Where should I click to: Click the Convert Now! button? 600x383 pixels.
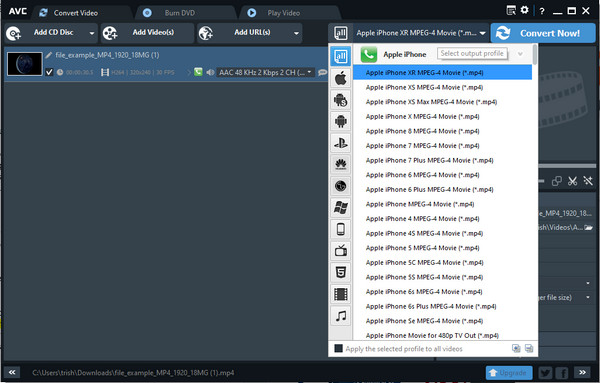543,33
